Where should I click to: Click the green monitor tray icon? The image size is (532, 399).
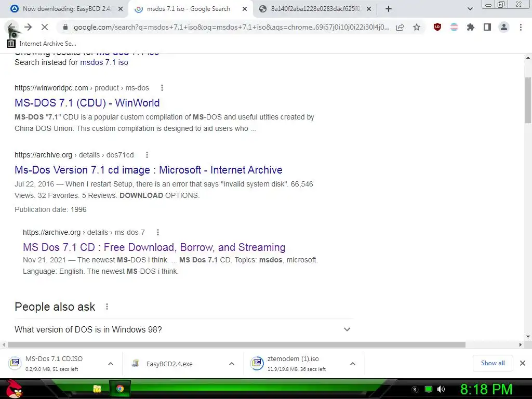(429, 389)
